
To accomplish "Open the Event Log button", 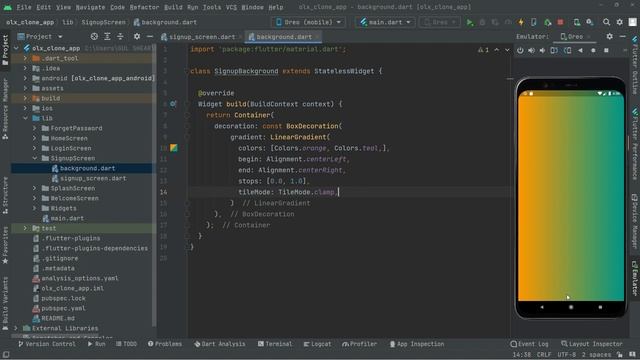I will pos(529,344).
